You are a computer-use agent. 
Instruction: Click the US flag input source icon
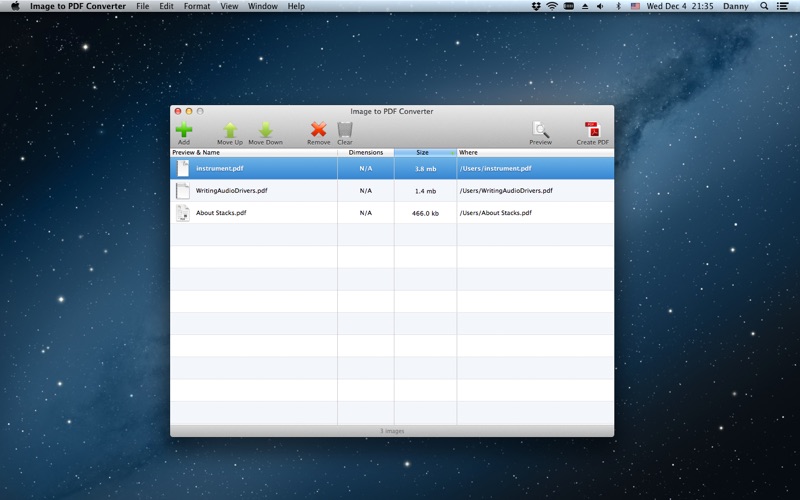pyautogui.click(x=635, y=6)
